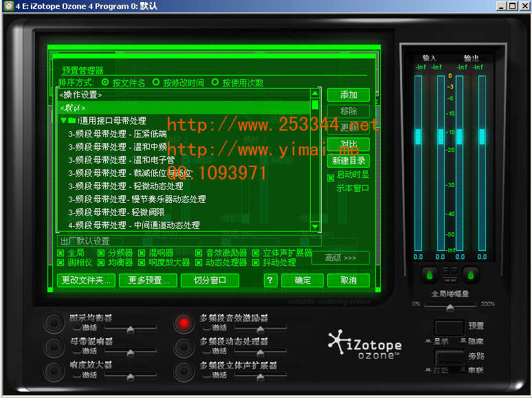
Task: Uncheck the 动态处理器 module checkbox
Action: (199, 263)
